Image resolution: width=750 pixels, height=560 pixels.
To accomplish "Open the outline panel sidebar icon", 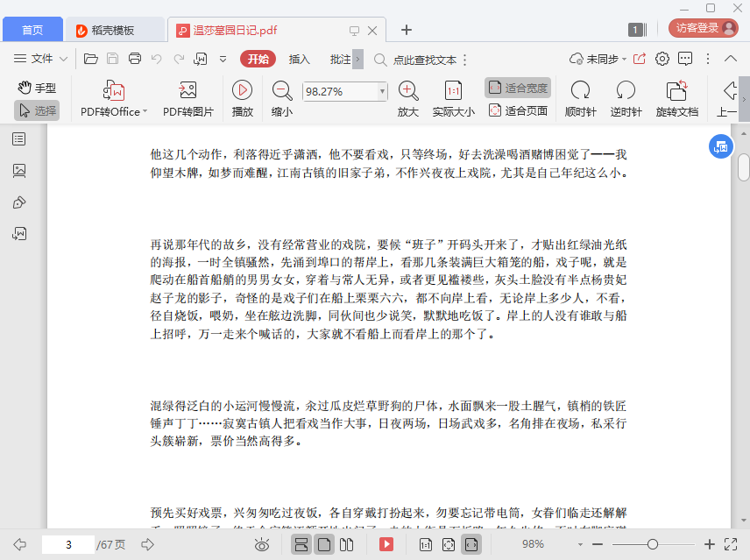I will point(19,139).
